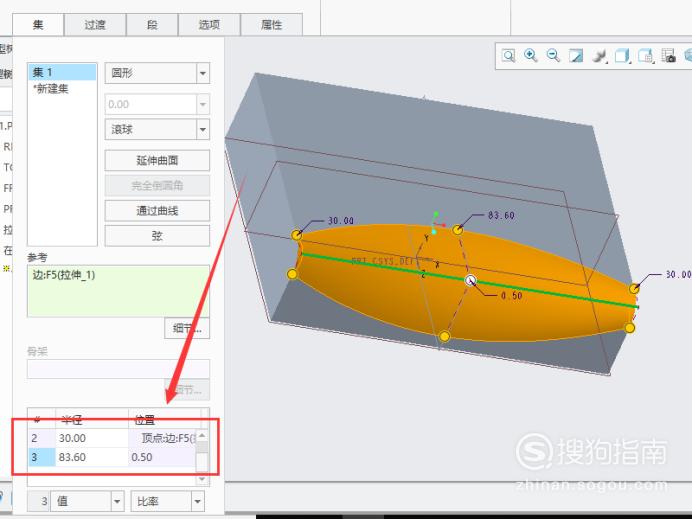Click the 83.60 dimension label on model
This screenshot has height=519, width=692.
point(501,215)
